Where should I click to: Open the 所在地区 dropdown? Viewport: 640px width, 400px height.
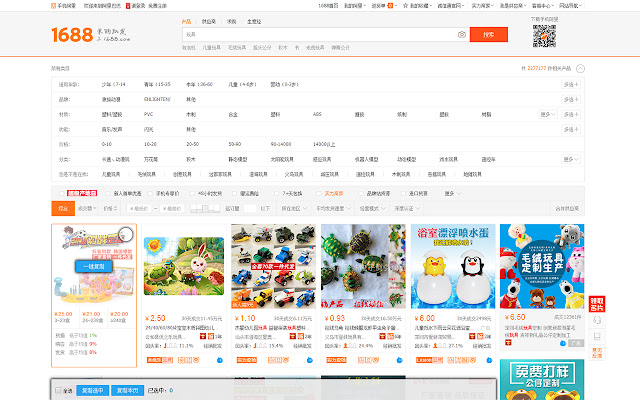coord(293,209)
